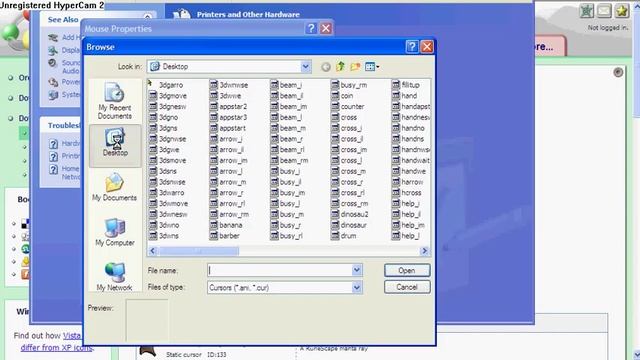Select the 3dsmove cursor file
The width and height of the screenshot is (640, 360).
coord(167,160)
